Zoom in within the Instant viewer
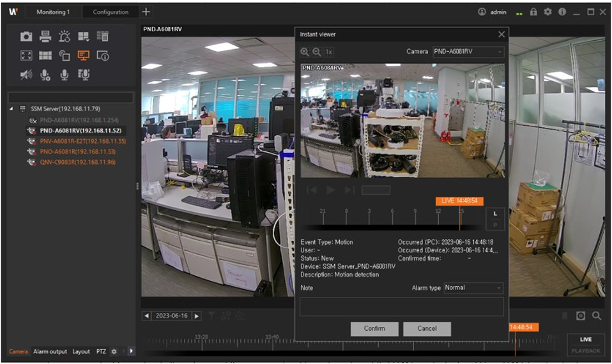Screen dimensions: 612x364 305,52
